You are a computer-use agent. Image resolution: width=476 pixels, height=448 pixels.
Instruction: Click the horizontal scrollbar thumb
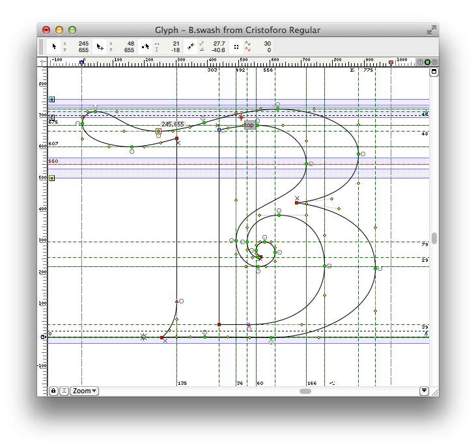tap(305, 391)
